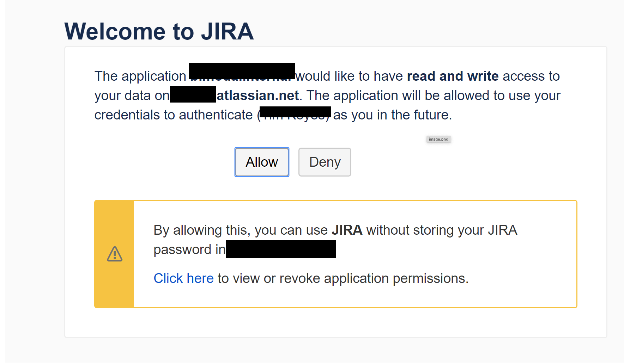Click 'to view or revoke application permissions.' text
Screen dimensions: 624x364
coord(343,278)
